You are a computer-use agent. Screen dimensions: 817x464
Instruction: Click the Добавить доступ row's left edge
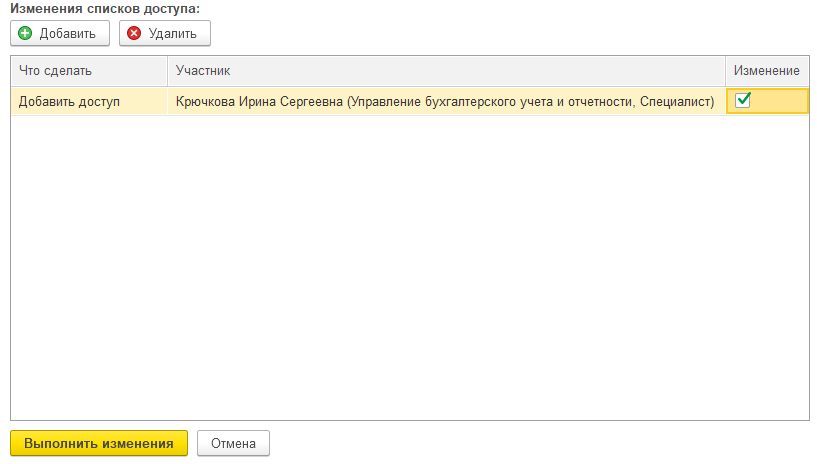tap(15, 101)
